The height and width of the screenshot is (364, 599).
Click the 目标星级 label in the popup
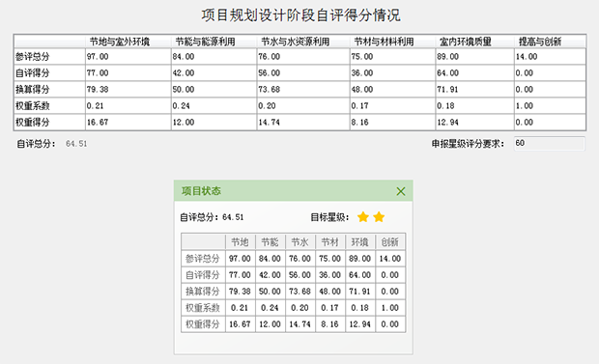(329, 217)
